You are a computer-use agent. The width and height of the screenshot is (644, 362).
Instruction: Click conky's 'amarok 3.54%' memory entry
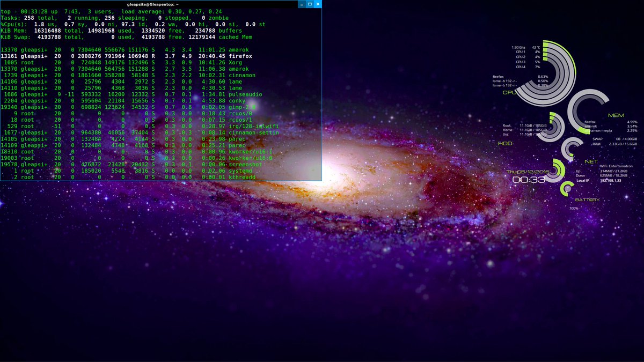611,126
